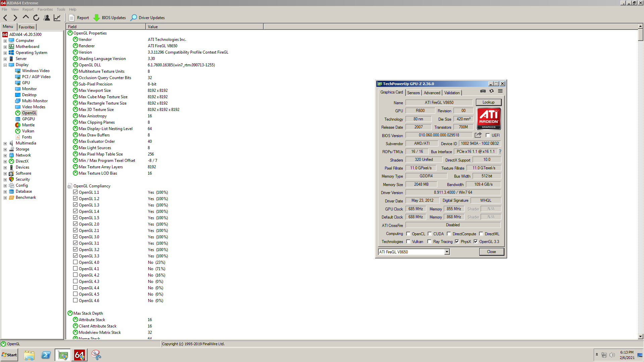This screenshot has height=362, width=644.
Task: Take GPU-Z screenshot with camera icon
Action: pyautogui.click(x=483, y=91)
